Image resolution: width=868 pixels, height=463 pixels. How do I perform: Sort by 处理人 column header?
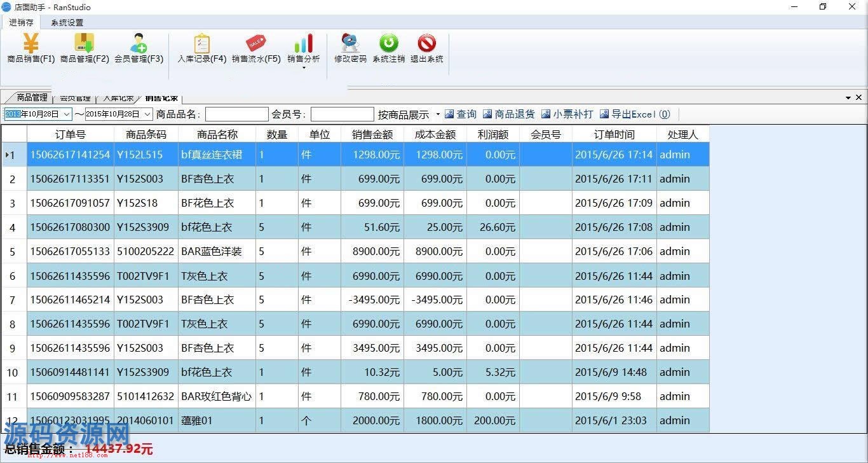[683, 134]
